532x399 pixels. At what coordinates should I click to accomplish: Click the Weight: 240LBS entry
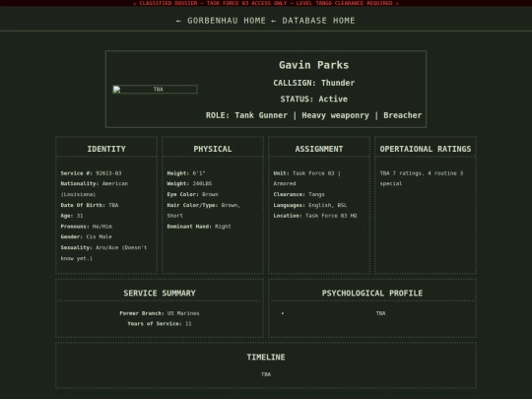189,183
